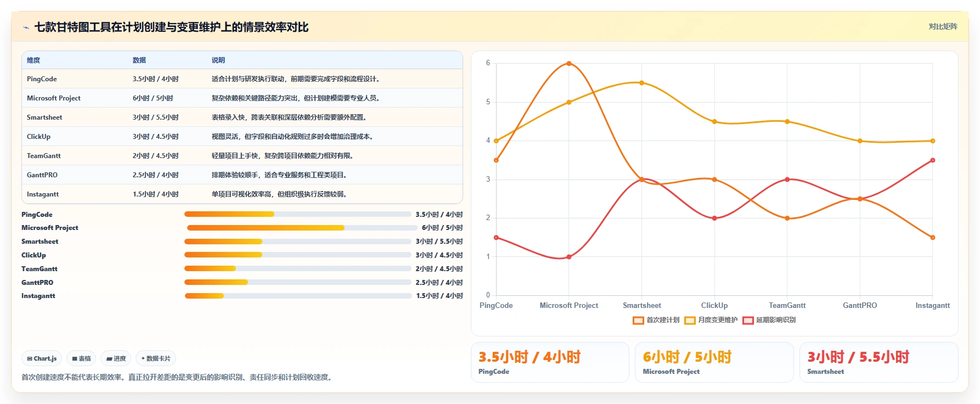Click the TeamGantt progress bar
Viewport: 980px width, 404px height.
click(x=298, y=268)
